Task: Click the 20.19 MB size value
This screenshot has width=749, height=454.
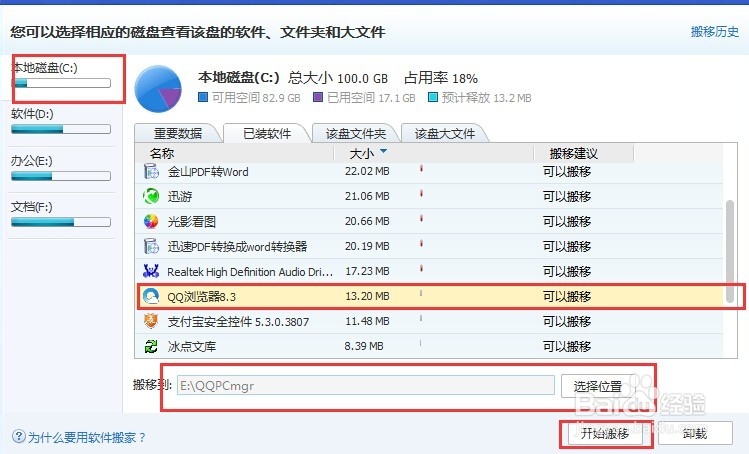Action: click(x=367, y=246)
